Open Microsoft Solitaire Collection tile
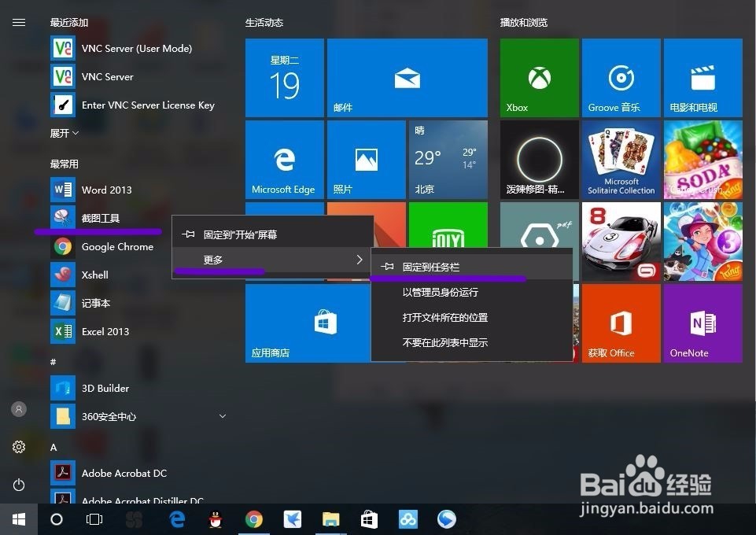This screenshot has height=535, width=756. click(x=621, y=160)
